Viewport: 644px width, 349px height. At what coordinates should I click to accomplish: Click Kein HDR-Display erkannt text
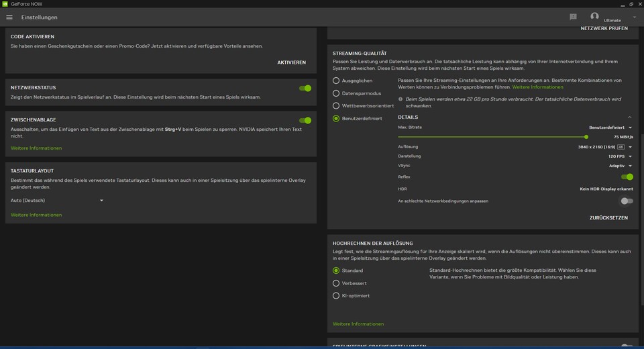[x=606, y=189]
